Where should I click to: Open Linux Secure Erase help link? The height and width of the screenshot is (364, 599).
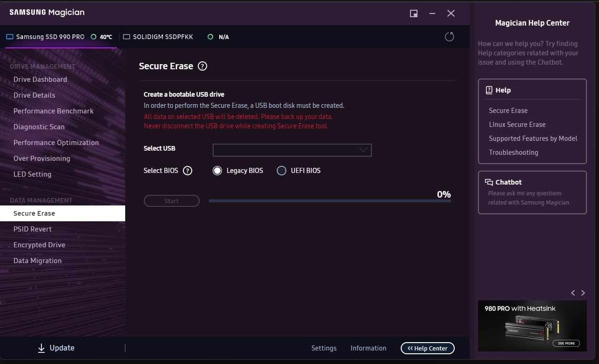[x=517, y=125]
